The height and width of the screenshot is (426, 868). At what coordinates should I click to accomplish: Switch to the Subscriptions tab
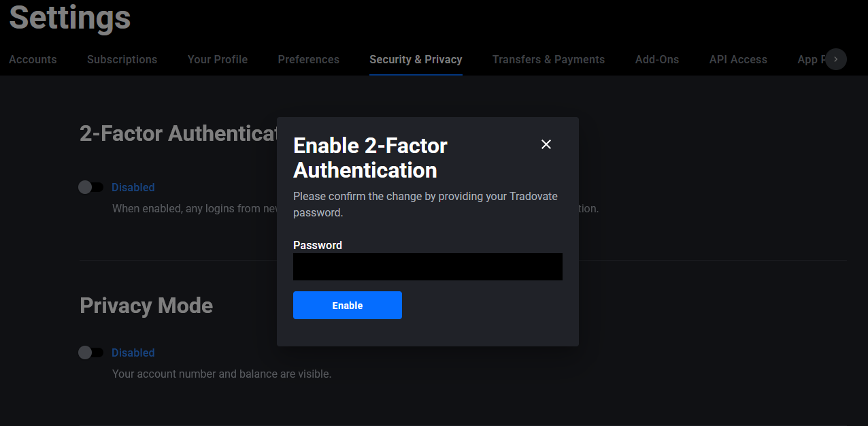[122, 59]
